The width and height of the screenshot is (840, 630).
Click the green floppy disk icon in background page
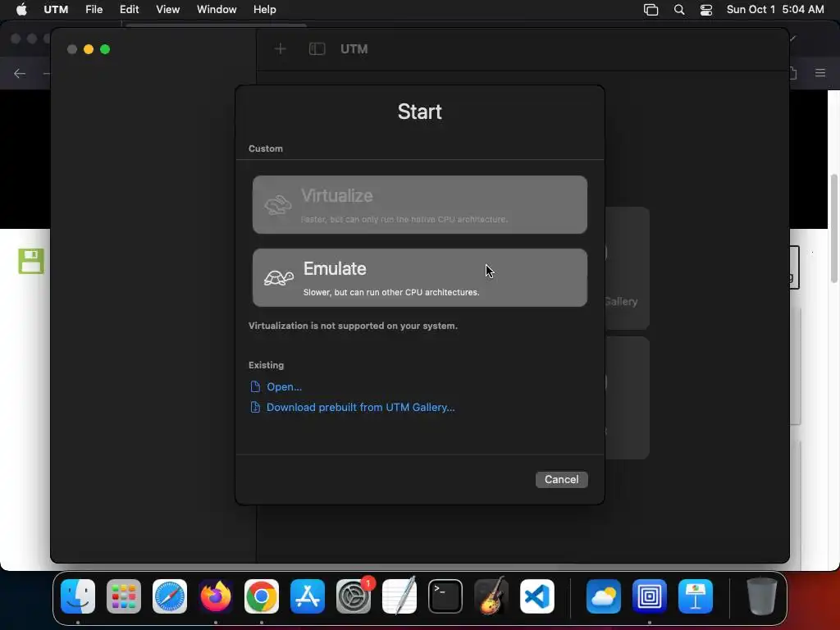[x=31, y=261]
